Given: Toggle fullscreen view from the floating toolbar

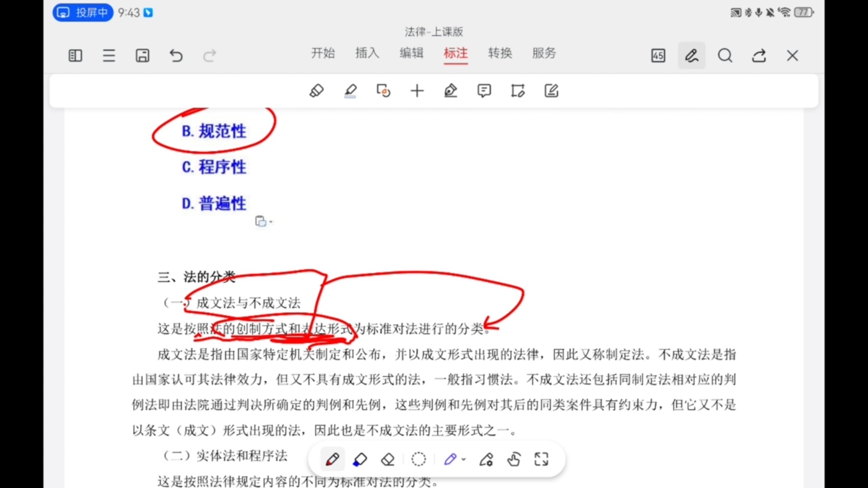Looking at the screenshot, I should tap(541, 459).
